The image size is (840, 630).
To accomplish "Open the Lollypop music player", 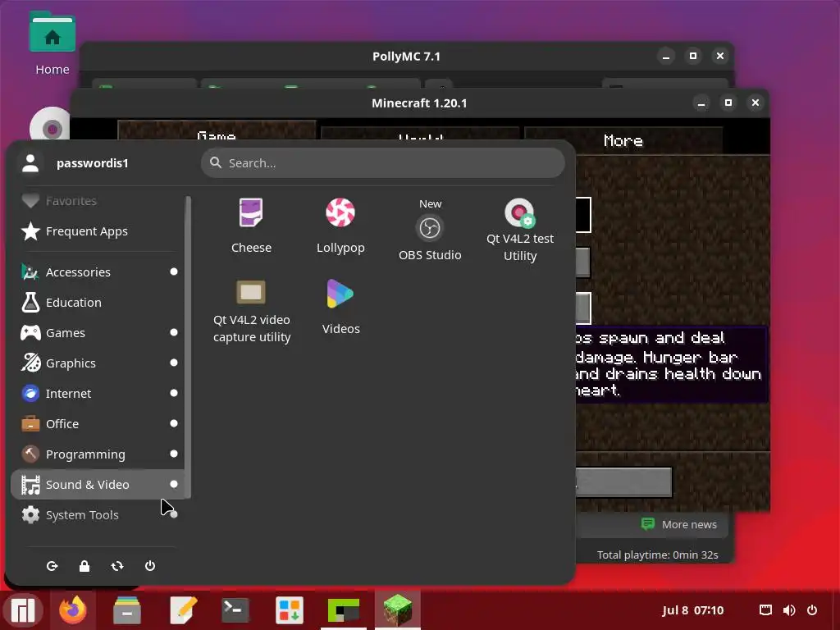I will point(340,226).
